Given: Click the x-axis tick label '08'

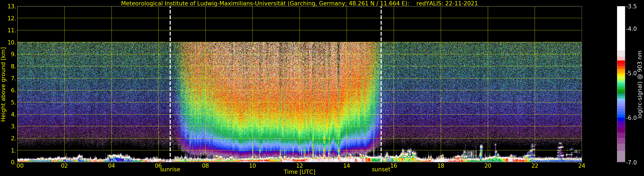Looking at the screenshot, I should [205, 166].
